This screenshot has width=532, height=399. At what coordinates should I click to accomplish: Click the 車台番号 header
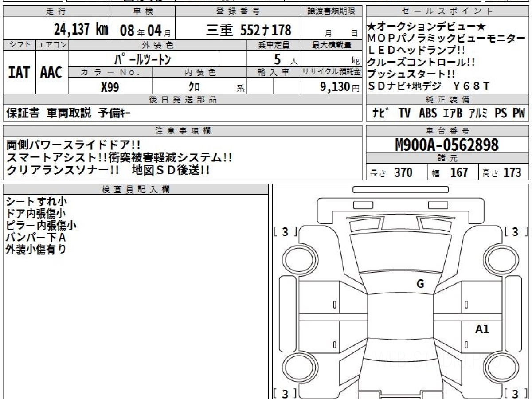[448, 130]
